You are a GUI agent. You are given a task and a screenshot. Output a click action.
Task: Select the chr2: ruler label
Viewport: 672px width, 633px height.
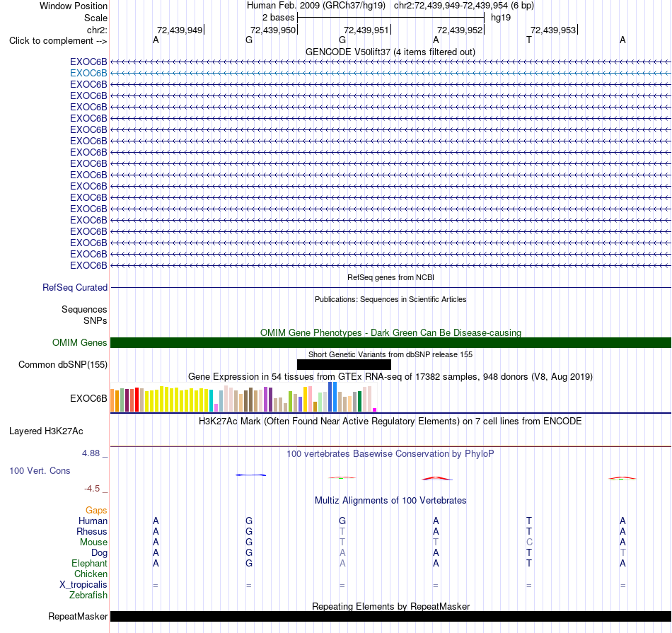(97, 30)
